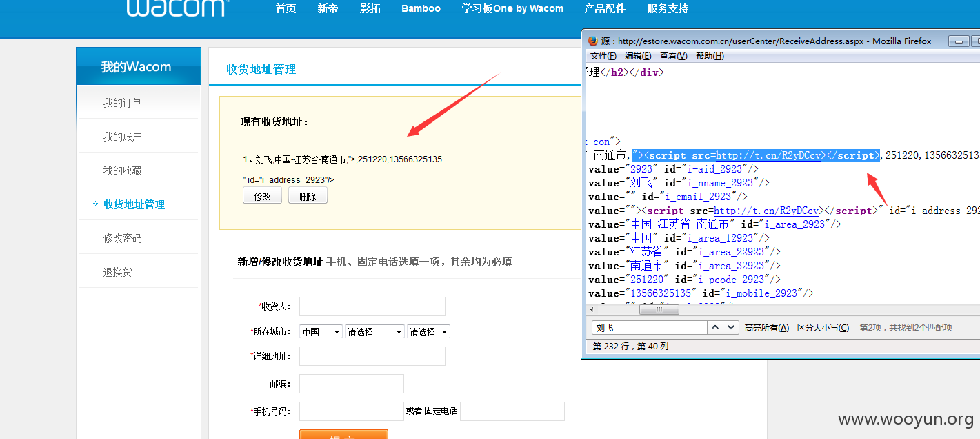The width and height of the screenshot is (980, 439).
Task: Open 查看(V) menu in source window
Action: [674, 56]
